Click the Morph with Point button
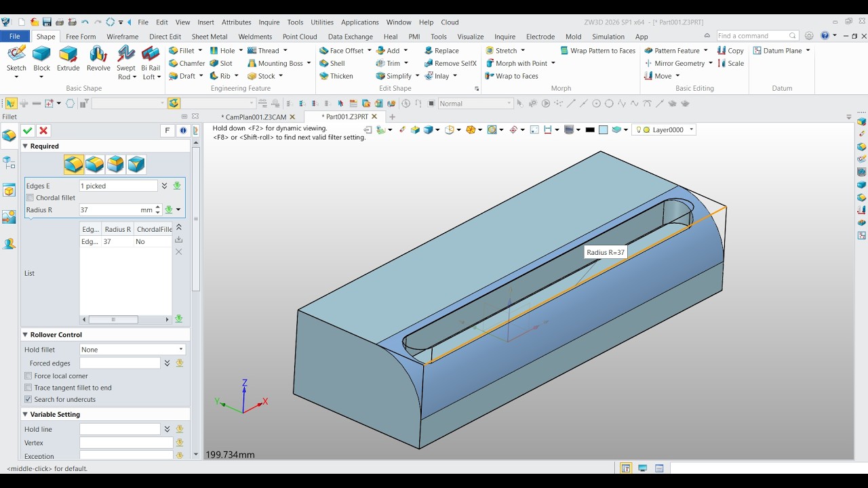868x488 pixels. tap(516, 63)
